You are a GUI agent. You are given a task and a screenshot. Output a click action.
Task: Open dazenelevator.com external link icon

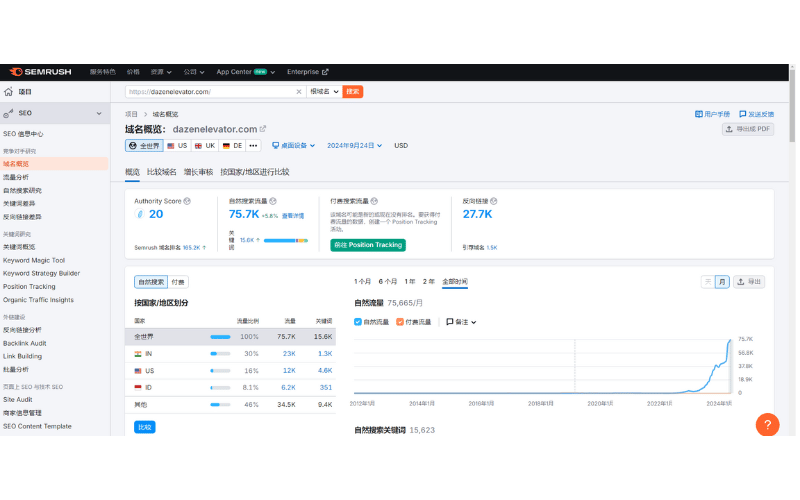(263, 129)
